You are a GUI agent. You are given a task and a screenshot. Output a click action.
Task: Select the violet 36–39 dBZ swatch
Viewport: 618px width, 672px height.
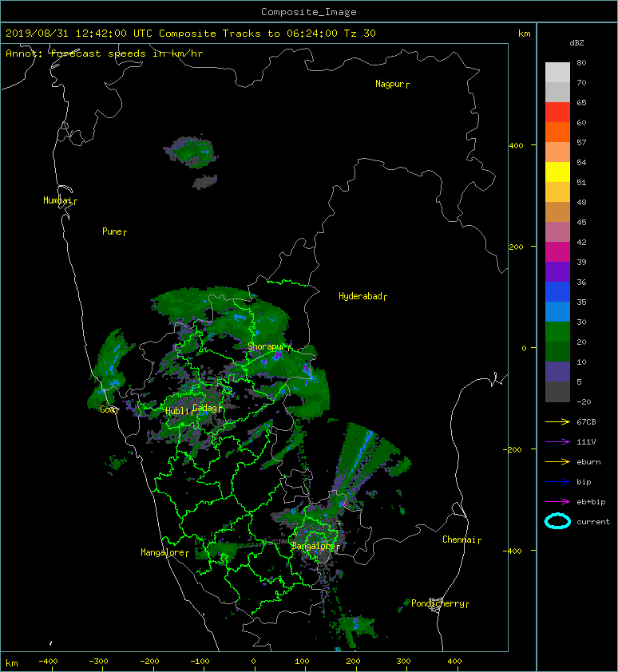(557, 271)
